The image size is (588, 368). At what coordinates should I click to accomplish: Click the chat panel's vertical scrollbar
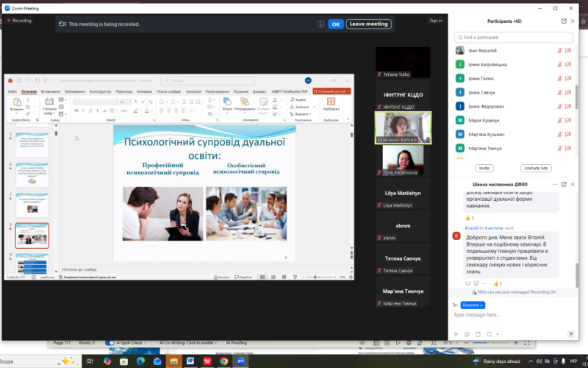pyautogui.click(x=577, y=275)
